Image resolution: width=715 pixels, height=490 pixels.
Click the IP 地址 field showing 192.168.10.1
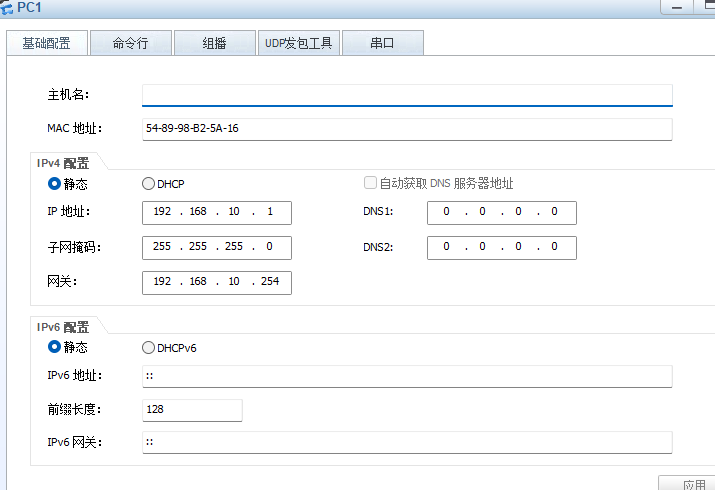tap(217, 212)
